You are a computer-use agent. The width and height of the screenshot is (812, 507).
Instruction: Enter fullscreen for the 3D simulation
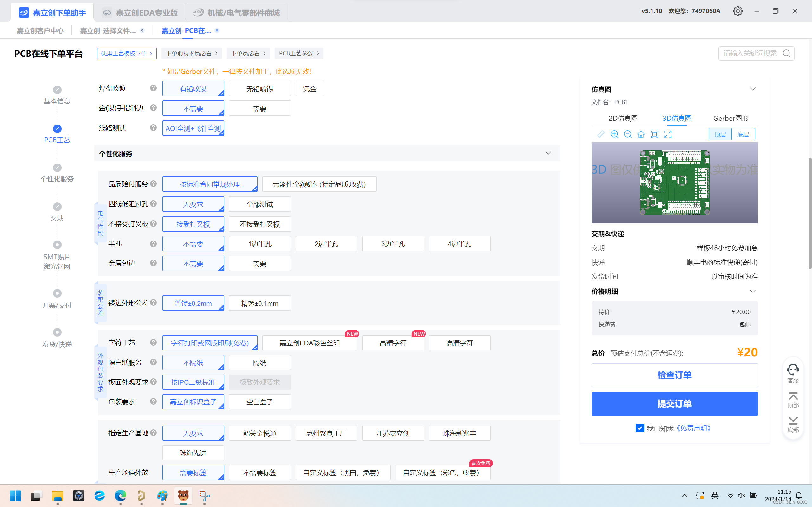coord(668,134)
